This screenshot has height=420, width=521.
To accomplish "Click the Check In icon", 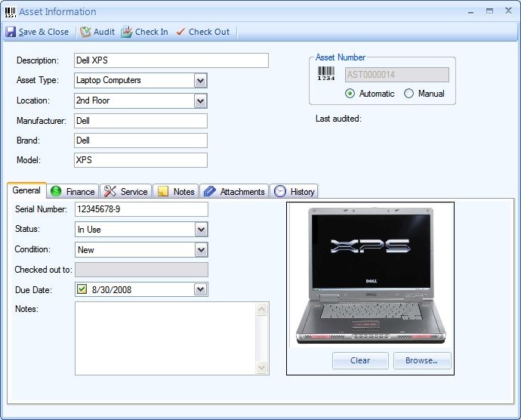I will point(127,32).
